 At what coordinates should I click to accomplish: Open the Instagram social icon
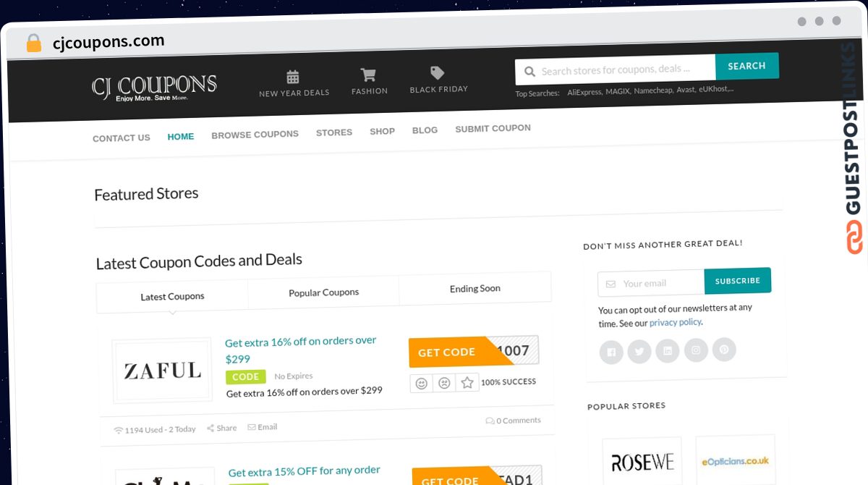tap(696, 350)
